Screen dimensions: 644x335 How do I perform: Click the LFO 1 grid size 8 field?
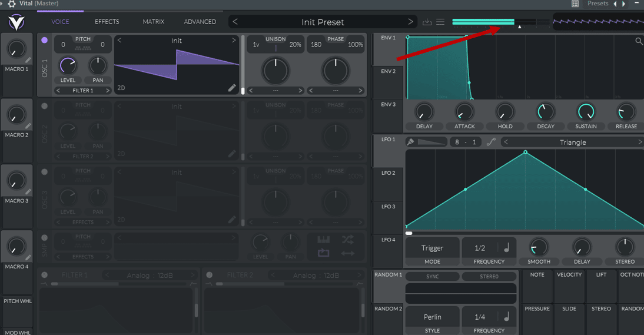(x=457, y=142)
